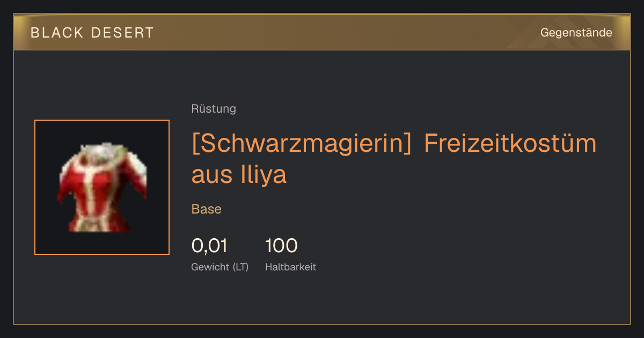Viewport: 644px width, 338px height.
Task: Click the word Freizeitkostüm in the title
Action: [510, 144]
